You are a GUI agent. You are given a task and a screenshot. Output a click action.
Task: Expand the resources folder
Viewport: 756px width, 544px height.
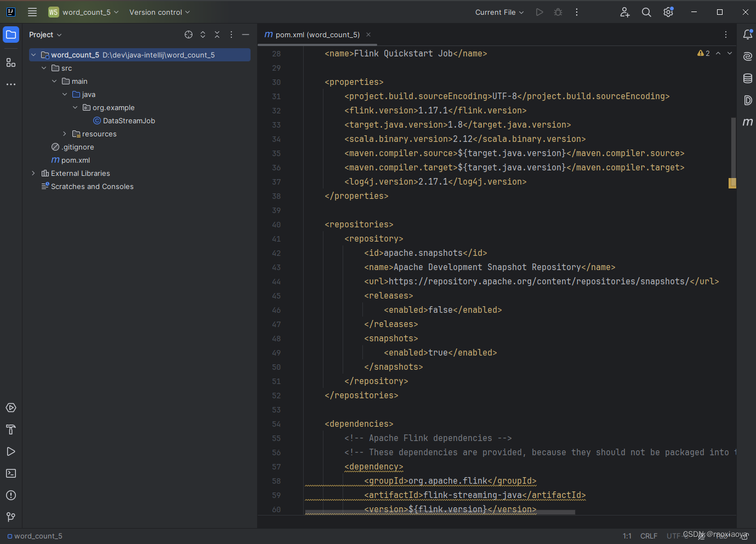[65, 134]
